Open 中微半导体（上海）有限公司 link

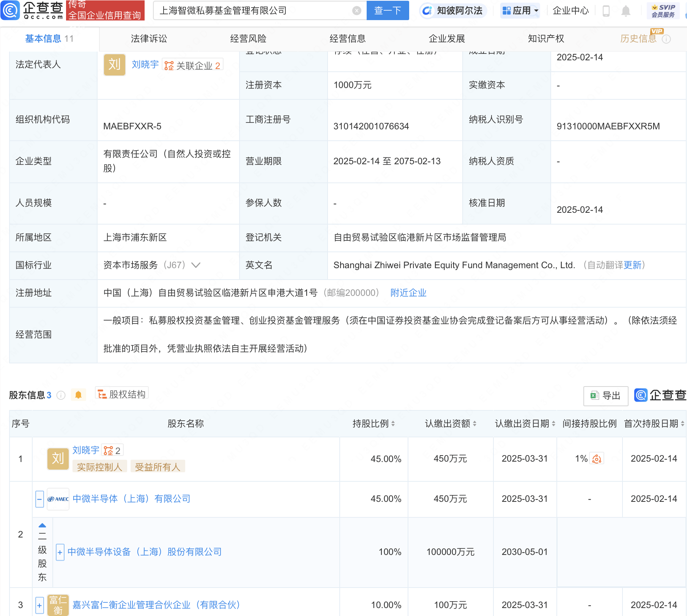coord(131,499)
